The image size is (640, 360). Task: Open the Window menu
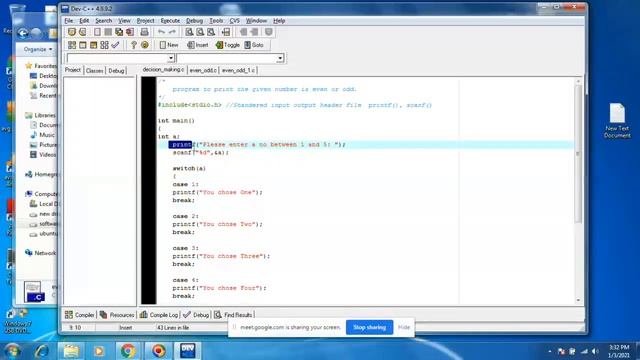click(256, 21)
